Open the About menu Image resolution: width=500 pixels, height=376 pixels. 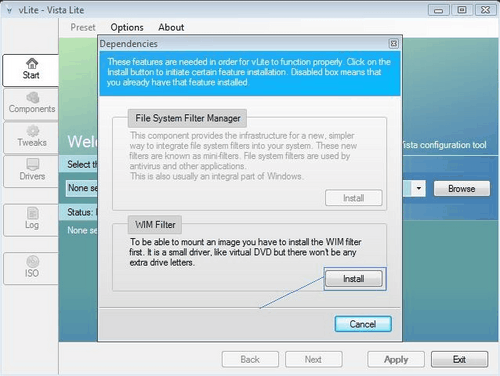pyautogui.click(x=171, y=27)
